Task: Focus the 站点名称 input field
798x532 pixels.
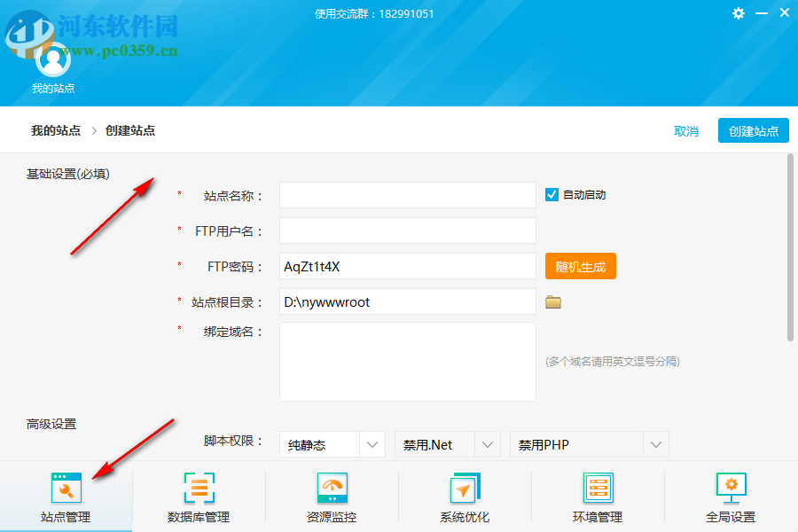Action: pyautogui.click(x=408, y=195)
